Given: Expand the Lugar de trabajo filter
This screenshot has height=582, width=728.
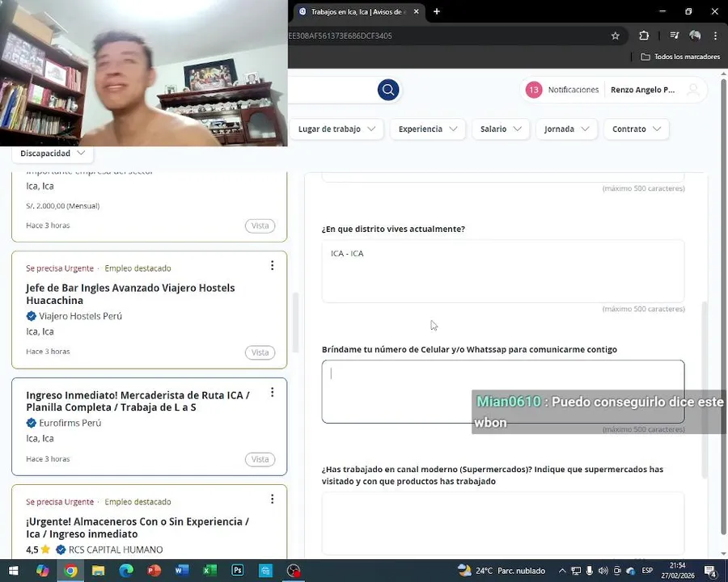Looking at the screenshot, I should (336, 129).
